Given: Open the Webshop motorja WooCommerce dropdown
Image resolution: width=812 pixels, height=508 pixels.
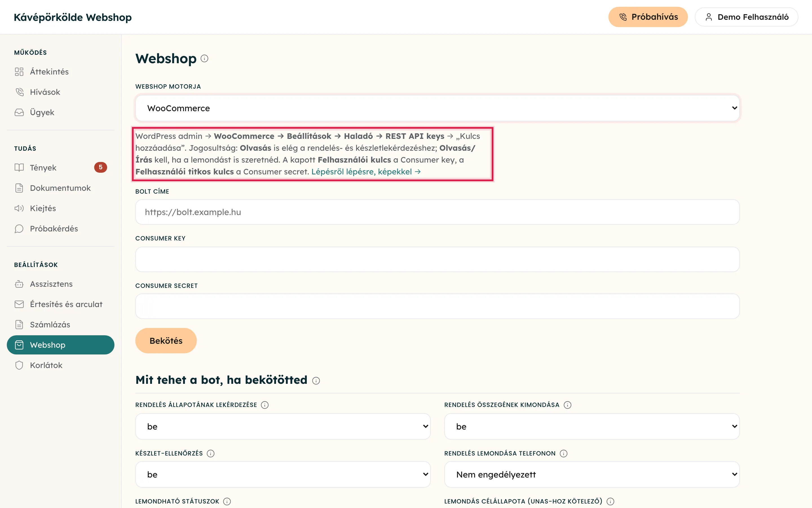Looking at the screenshot, I should coord(437,108).
